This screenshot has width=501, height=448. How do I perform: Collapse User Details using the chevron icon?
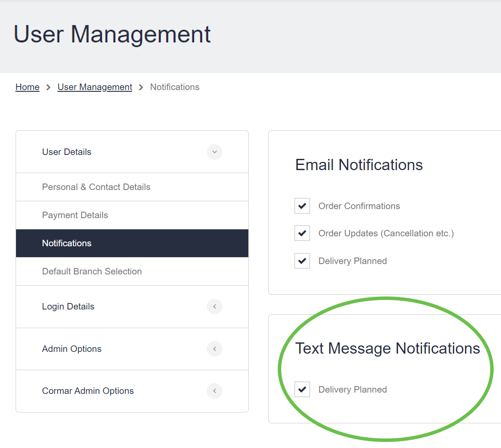click(214, 152)
